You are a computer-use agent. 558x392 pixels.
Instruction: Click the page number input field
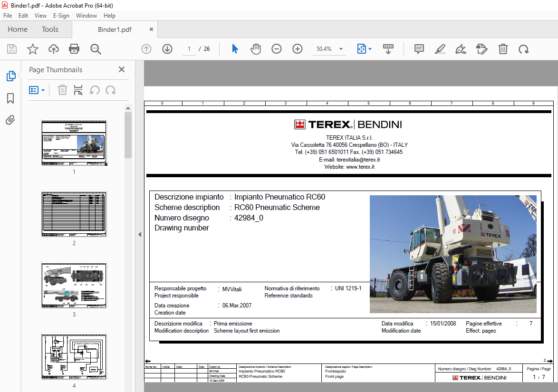point(189,49)
